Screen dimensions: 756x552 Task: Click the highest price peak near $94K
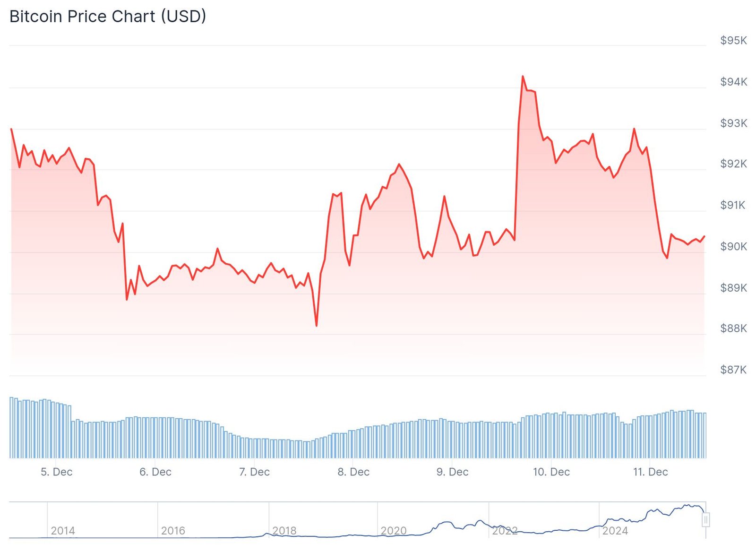click(x=523, y=76)
